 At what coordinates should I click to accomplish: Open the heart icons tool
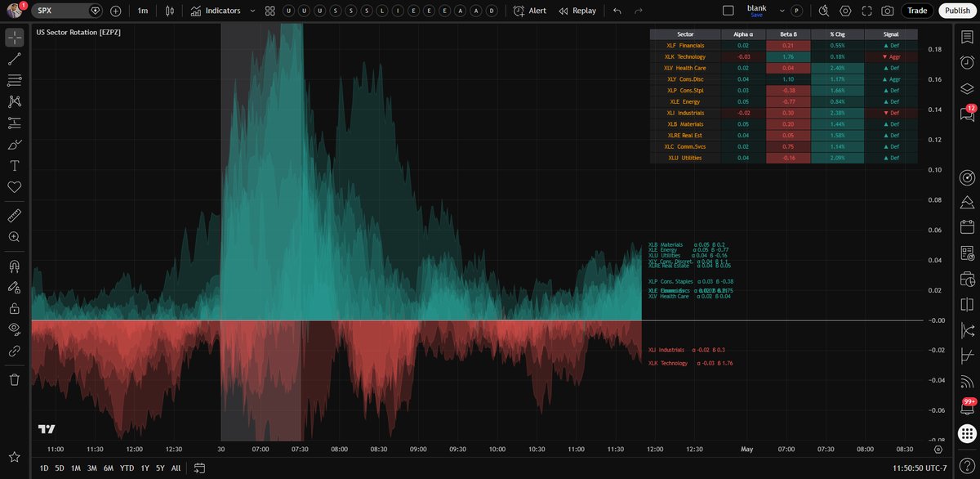(x=14, y=187)
